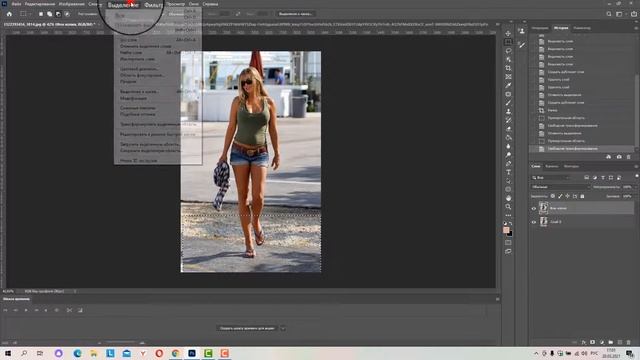Switch to the Операции tab

540,28
